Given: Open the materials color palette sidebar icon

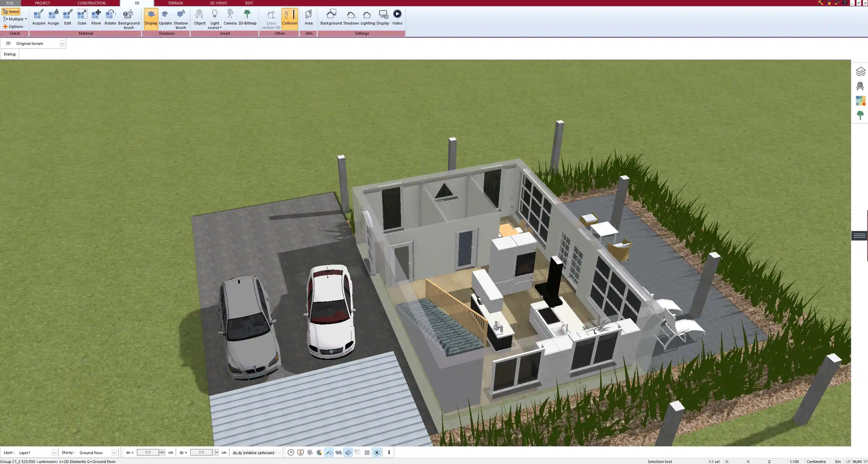Looking at the screenshot, I should pyautogui.click(x=860, y=101).
